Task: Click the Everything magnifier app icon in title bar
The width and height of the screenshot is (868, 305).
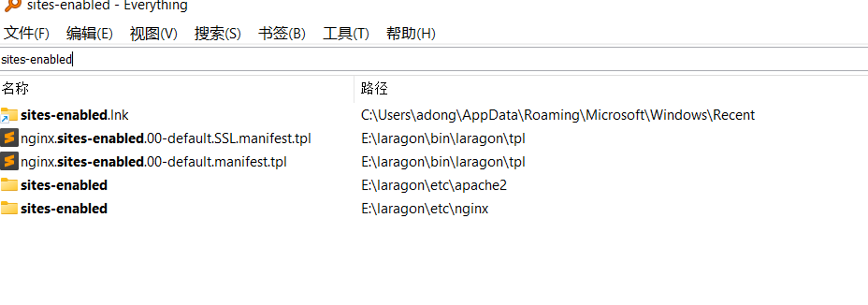Action: 12,4
